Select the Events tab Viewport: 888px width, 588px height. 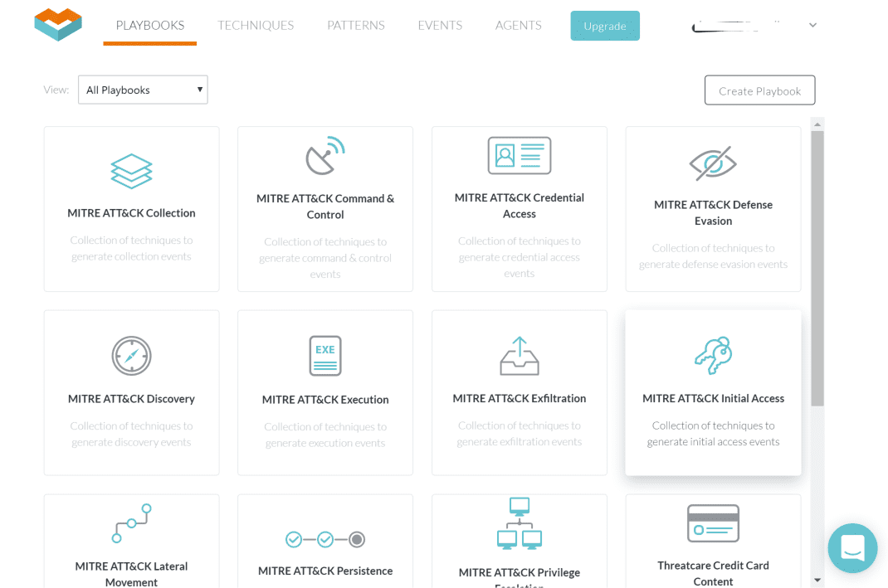click(440, 26)
